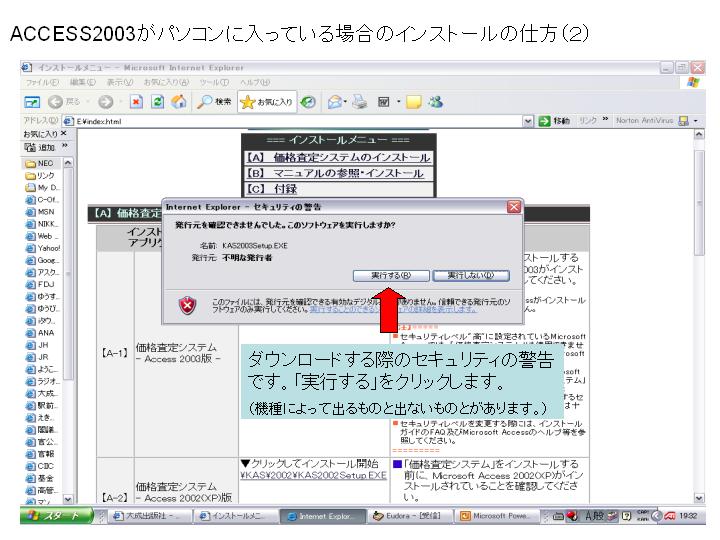The image size is (720, 540).
Task: Open link 【B】マニュアルの参照・インストール
Action: tap(335, 173)
